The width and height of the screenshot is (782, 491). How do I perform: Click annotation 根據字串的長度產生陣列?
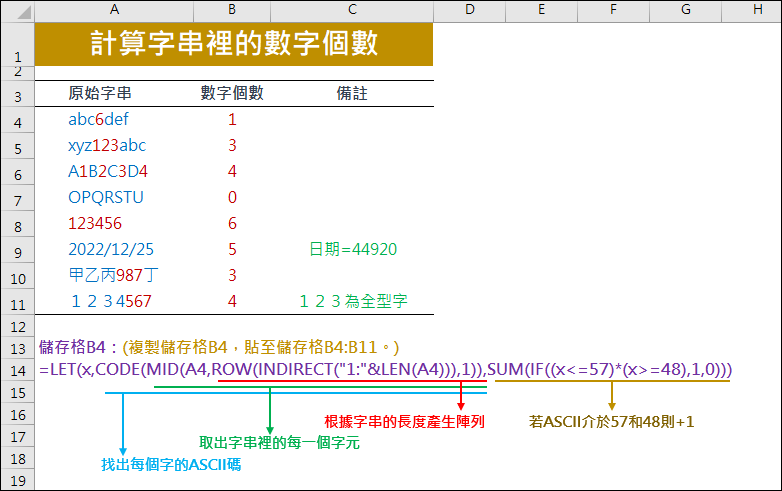404,422
